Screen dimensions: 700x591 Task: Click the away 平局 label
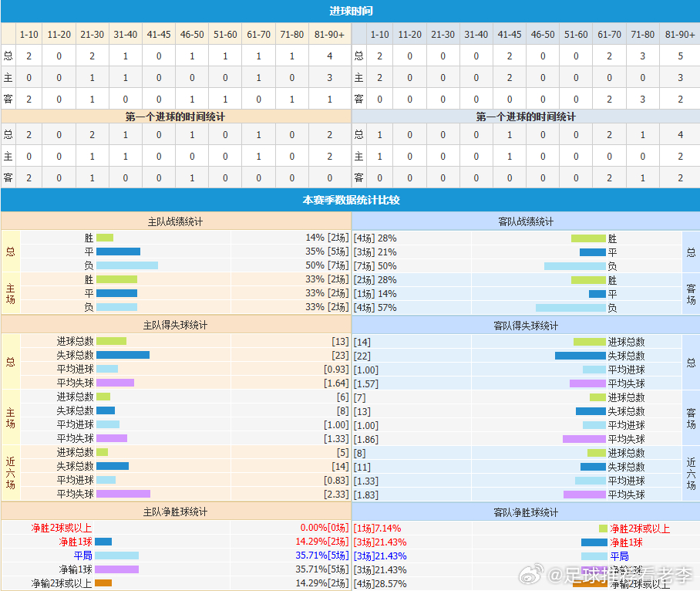pyautogui.click(x=619, y=556)
